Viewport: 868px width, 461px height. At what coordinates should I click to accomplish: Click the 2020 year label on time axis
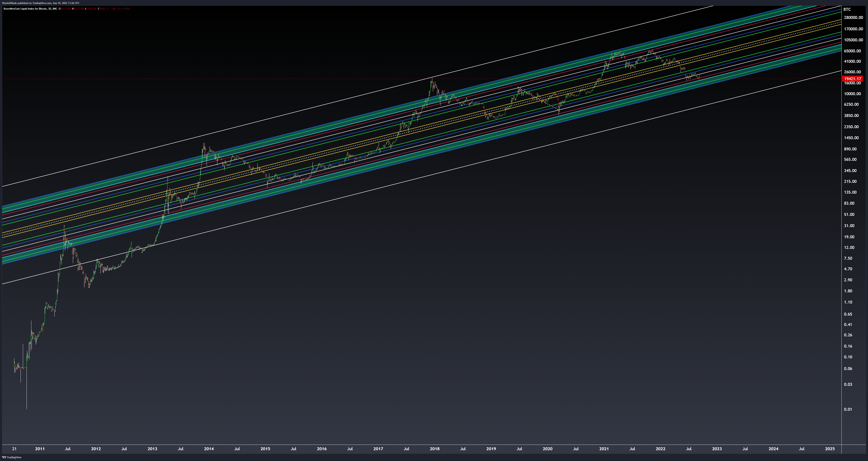click(x=547, y=449)
